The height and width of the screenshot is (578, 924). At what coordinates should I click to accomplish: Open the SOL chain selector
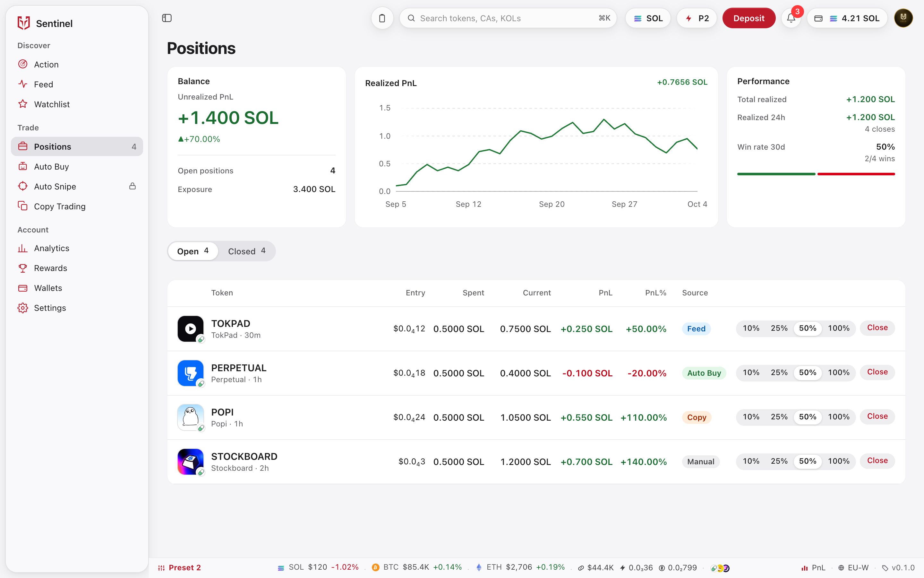point(648,18)
